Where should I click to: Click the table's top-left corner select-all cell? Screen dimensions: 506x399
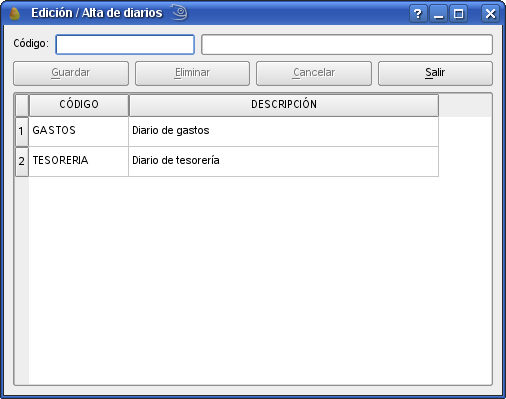coord(22,105)
